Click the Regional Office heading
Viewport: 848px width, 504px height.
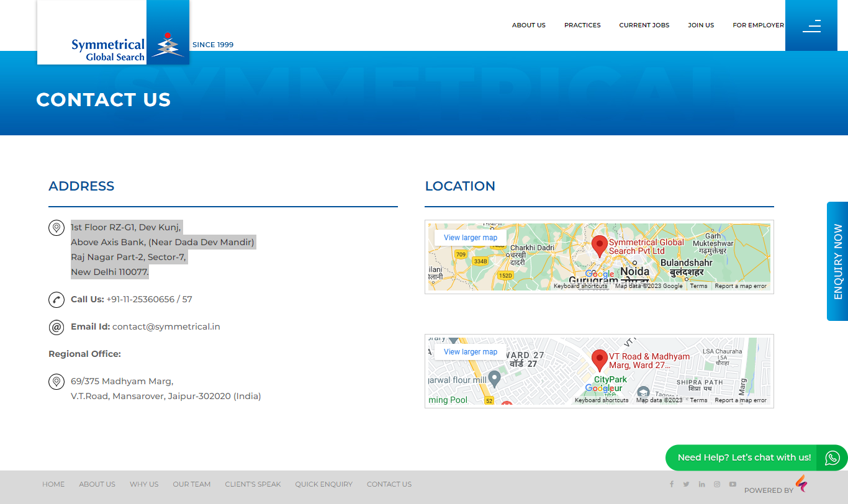(85, 354)
